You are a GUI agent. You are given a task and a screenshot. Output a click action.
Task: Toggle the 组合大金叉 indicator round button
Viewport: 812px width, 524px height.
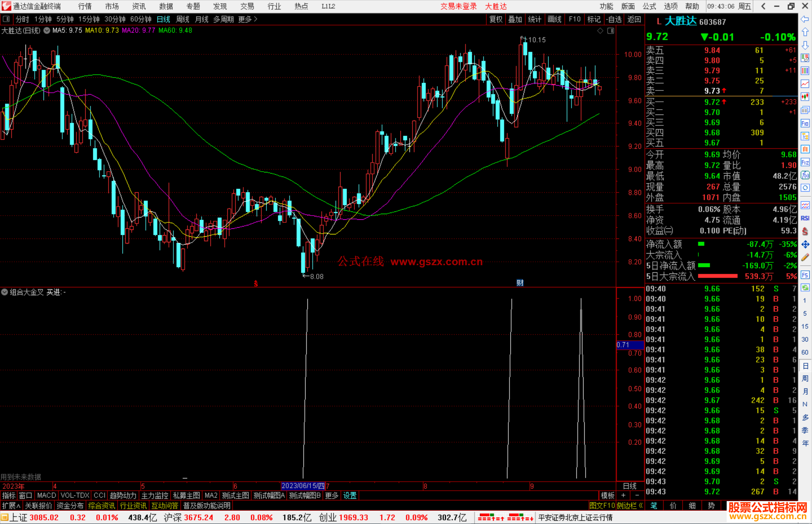coord(5,292)
